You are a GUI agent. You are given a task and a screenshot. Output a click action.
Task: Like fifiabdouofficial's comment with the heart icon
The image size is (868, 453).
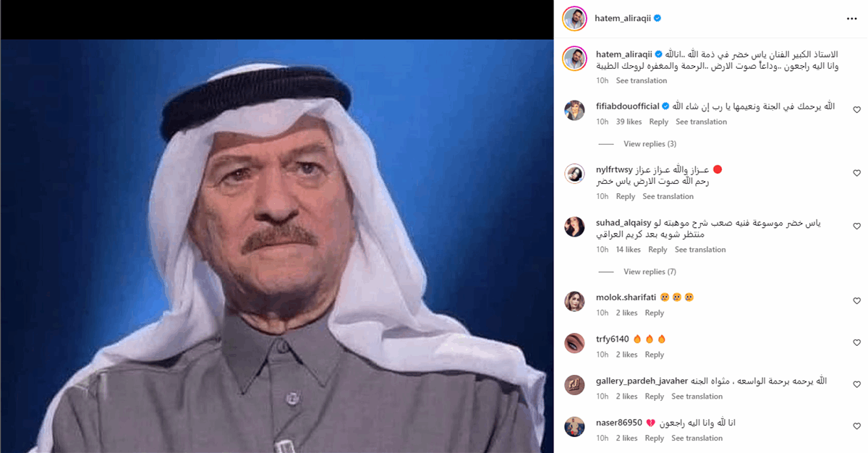pyautogui.click(x=856, y=110)
